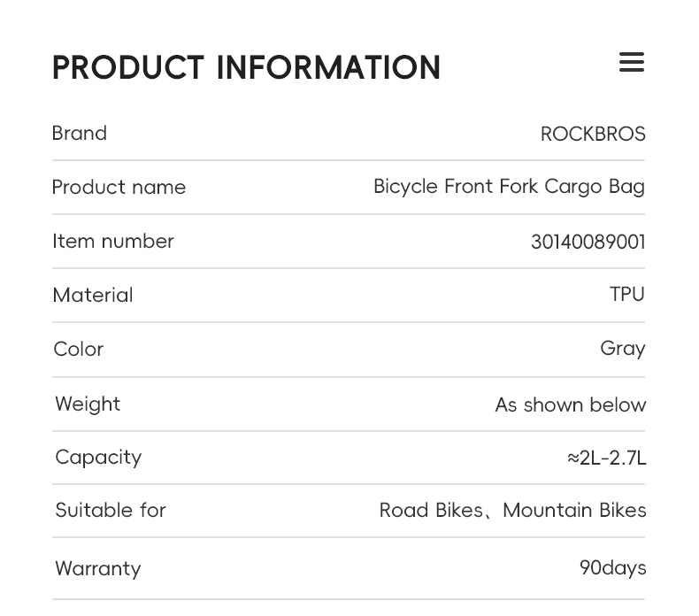Click the As shown below text
The width and height of the screenshot is (699, 616).
click(x=570, y=405)
